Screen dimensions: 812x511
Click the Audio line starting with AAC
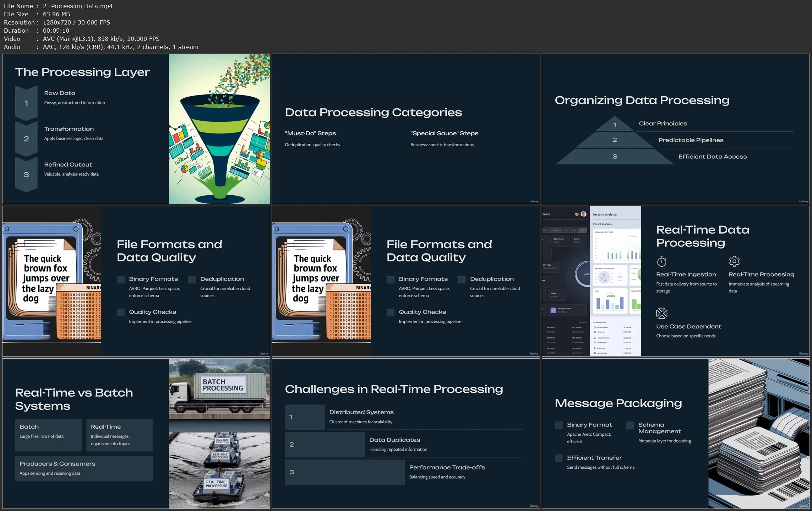pos(121,47)
